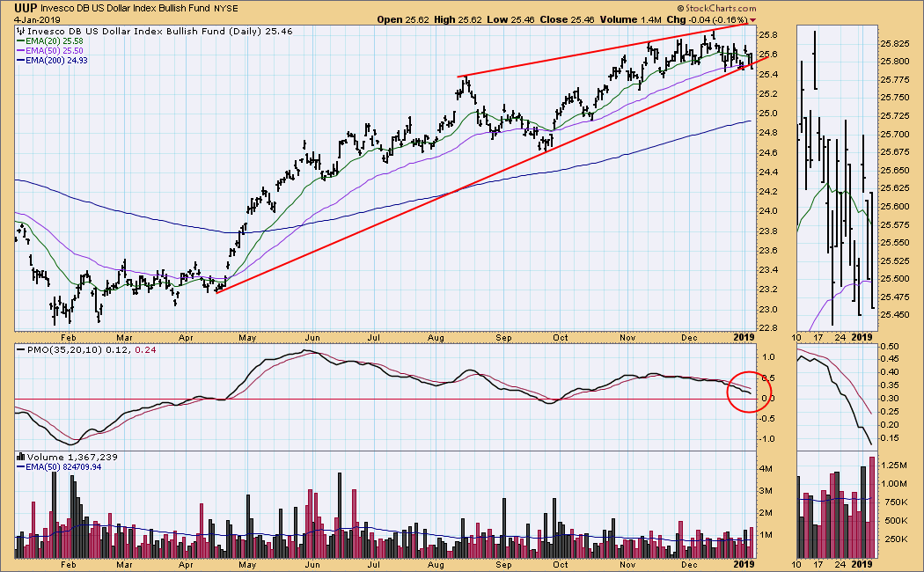Select the green EMA(20) legend line marker

20,40
